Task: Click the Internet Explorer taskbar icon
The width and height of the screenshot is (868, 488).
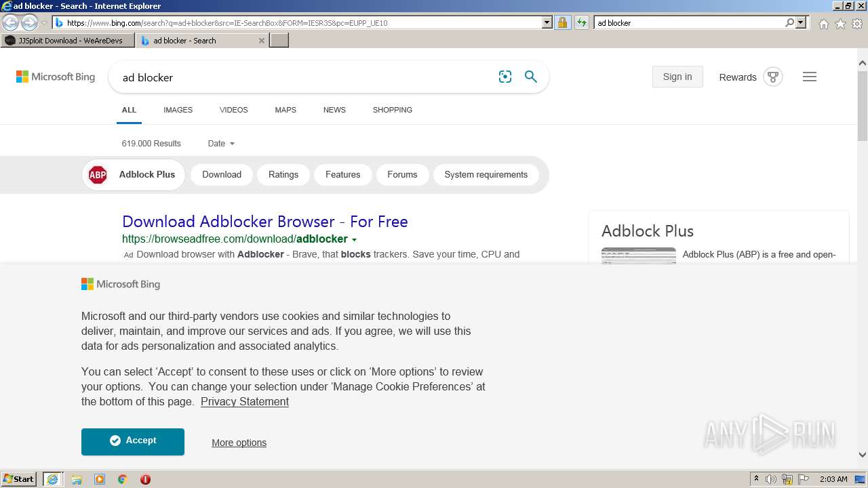Action: click(x=53, y=479)
